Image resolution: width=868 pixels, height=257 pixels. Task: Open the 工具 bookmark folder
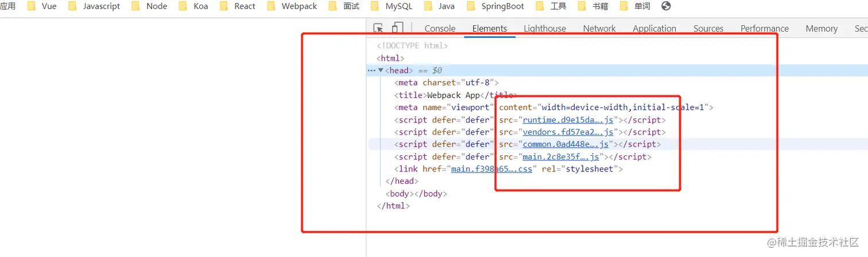pyautogui.click(x=551, y=6)
